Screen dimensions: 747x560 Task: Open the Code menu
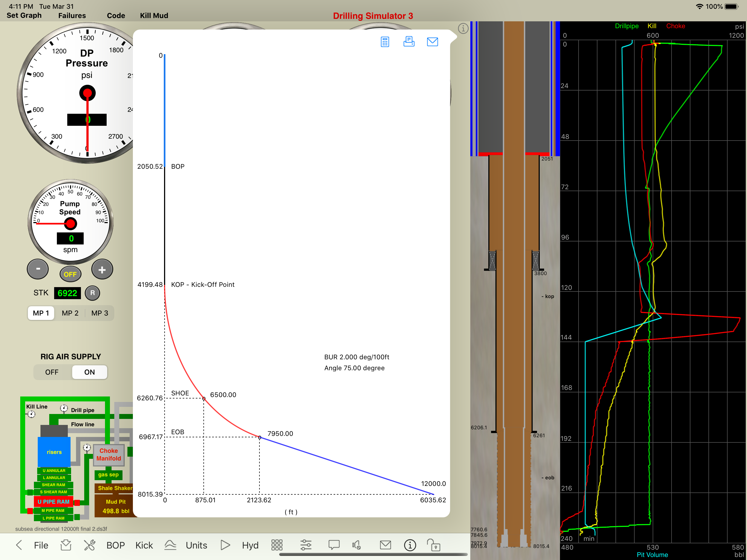pyautogui.click(x=116, y=16)
